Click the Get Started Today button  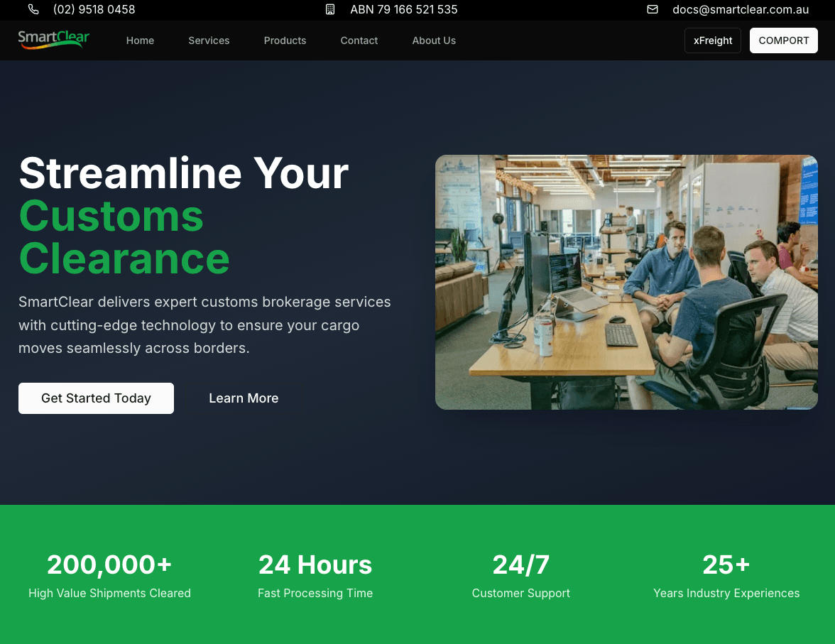coord(96,398)
